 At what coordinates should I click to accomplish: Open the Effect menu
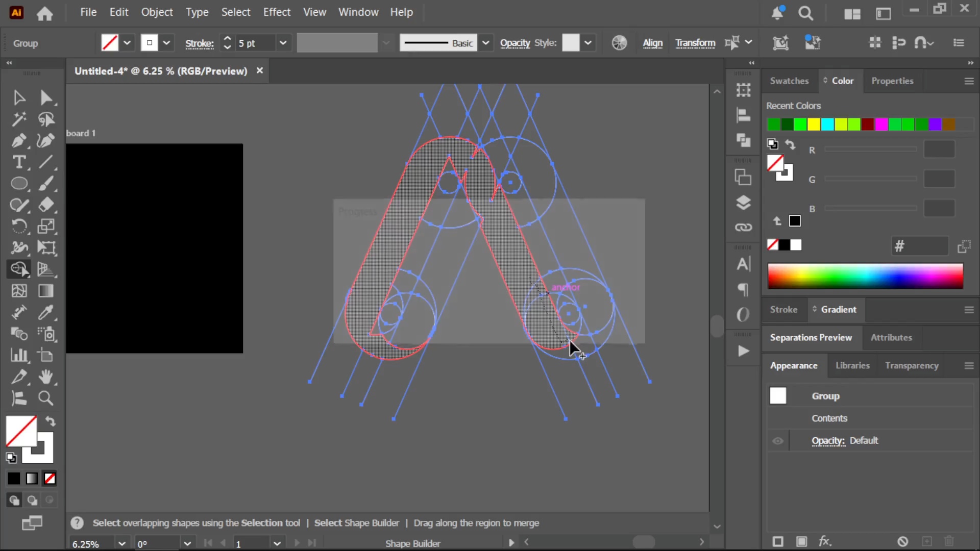(277, 12)
